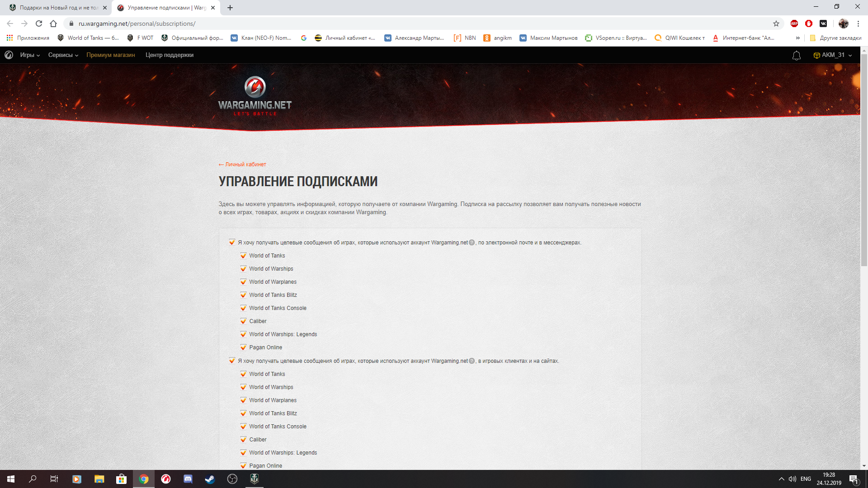Viewport: 868px width, 488px height.
Task: Open the Chrome three-dot menu
Action: pyautogui.click(x=858, y=23)
